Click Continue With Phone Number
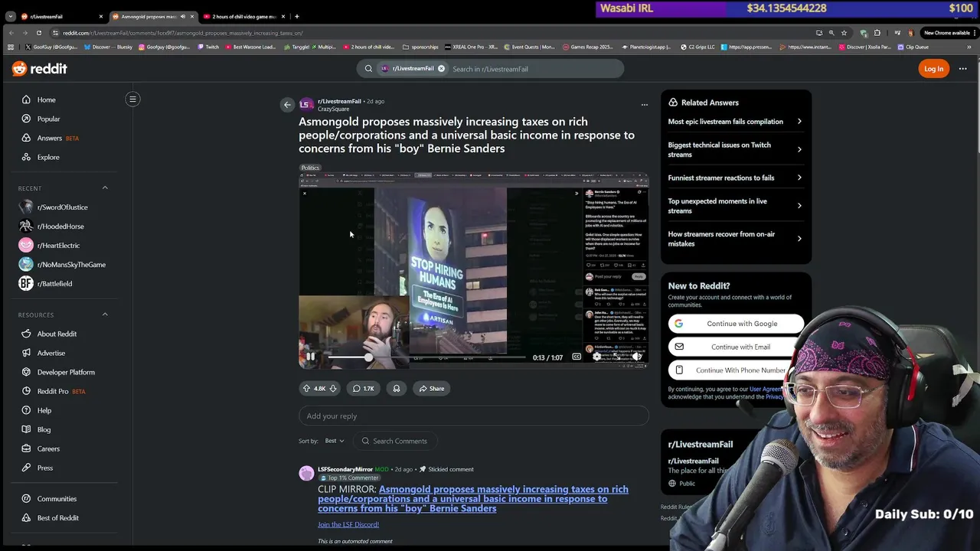The width and height of the screenshot is (980, 551). [736, 370]
